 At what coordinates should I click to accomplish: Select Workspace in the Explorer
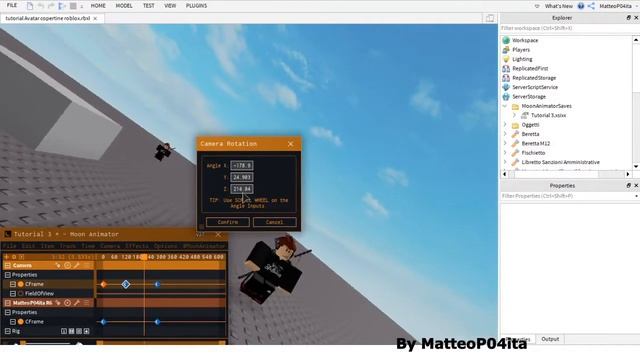point(525,40)
